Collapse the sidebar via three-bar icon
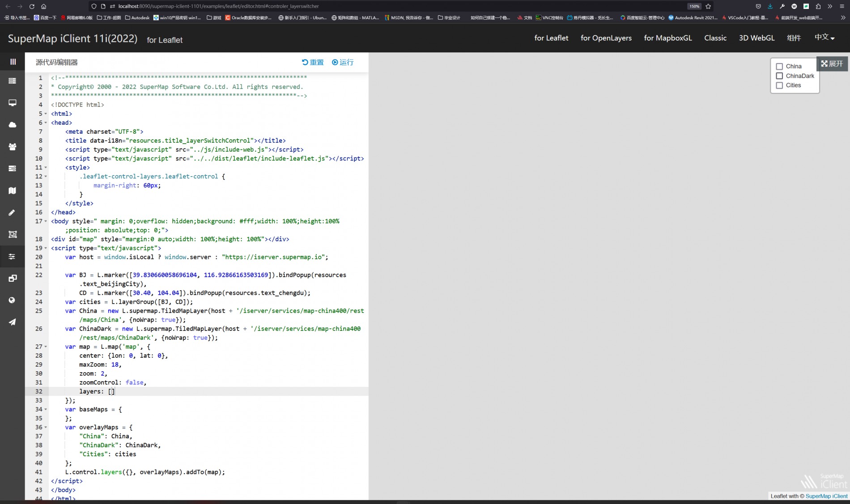Viewport: 850px width, 504px height. (x=13, y=62)
